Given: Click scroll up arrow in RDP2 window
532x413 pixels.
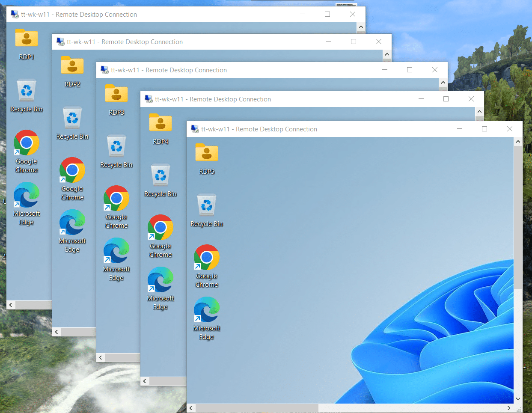Looking at the screenshot, I should coord(387,54).
